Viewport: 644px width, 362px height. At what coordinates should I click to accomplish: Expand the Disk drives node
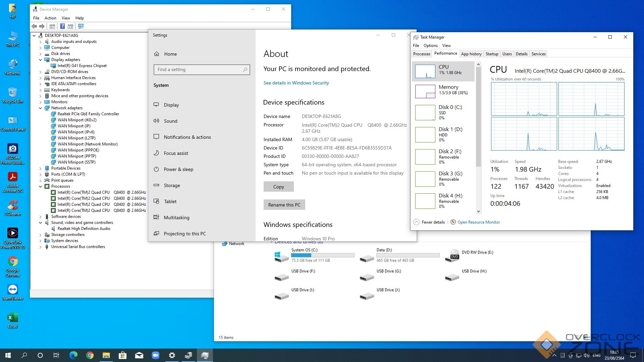pyautogui.click(x=41, y=54)
